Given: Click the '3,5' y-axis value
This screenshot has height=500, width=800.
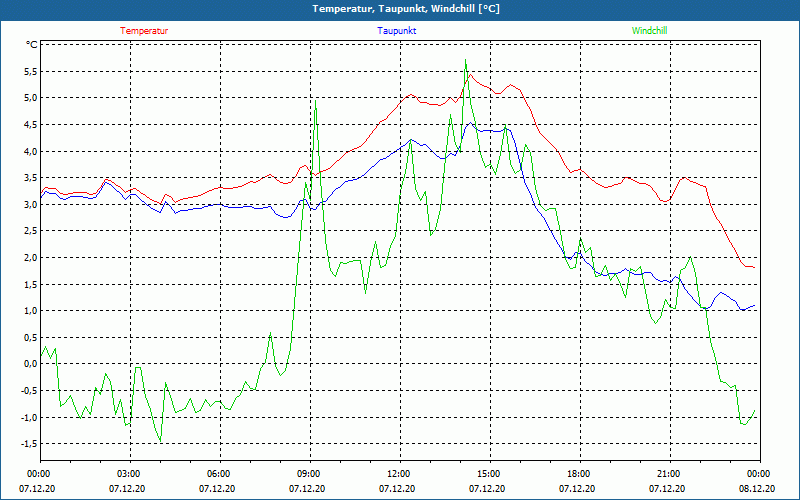Looking at the screenshot, I should pyautogui.click(x=31, y=178).
